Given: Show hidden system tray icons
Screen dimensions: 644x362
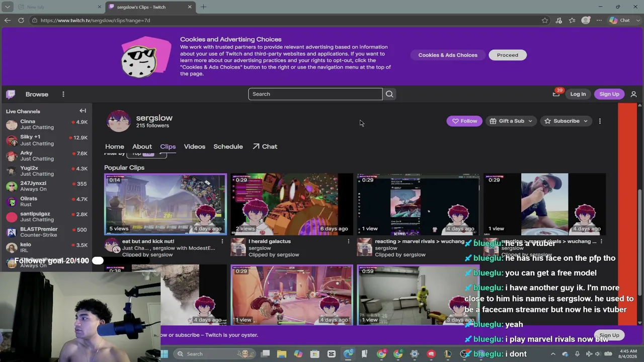Looking at the screenshot, I should [553, 354].
